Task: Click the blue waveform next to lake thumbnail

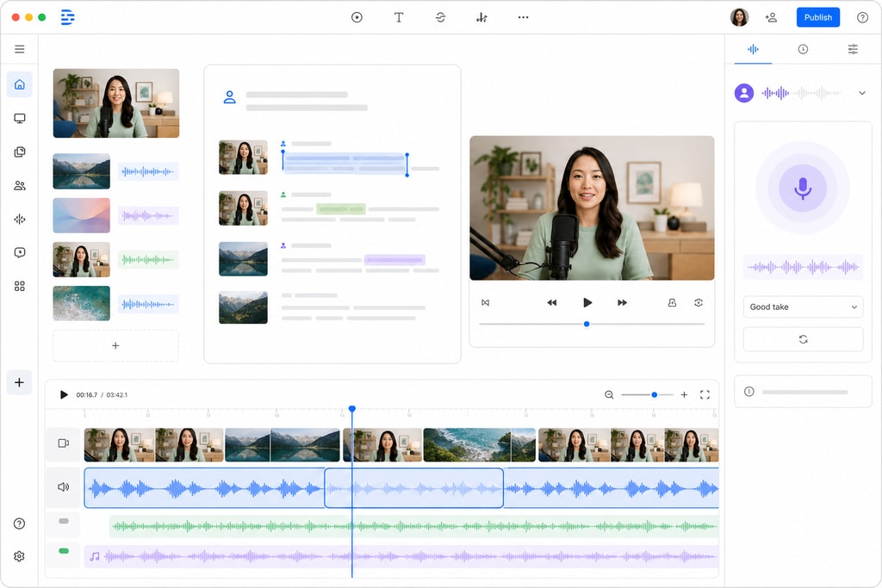Action: (x=148, y=171)
